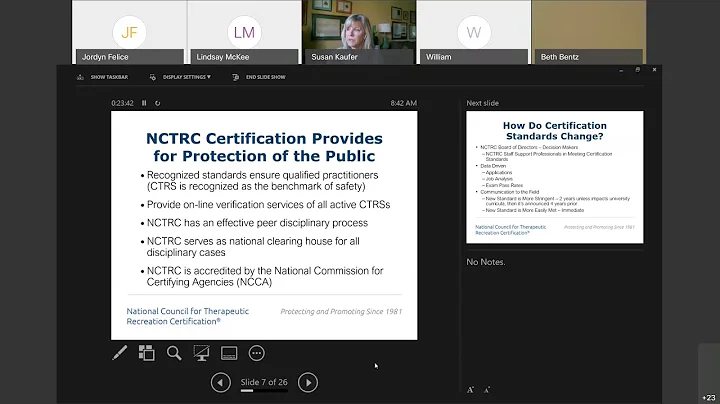Click the slide title NCTRC Certification Provides
Screen dimensions: 720x404
[x=264, y=139]
